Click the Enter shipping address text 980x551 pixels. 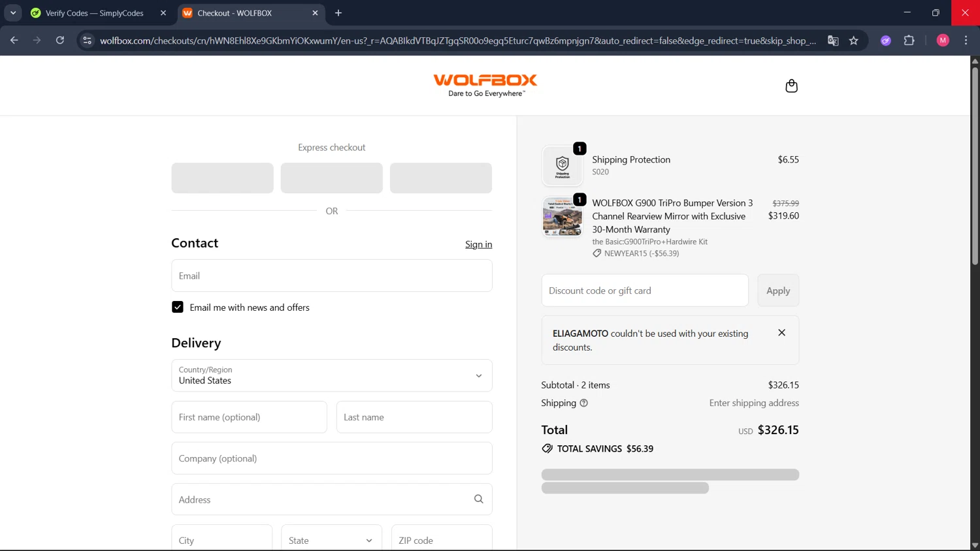[754, 403]
